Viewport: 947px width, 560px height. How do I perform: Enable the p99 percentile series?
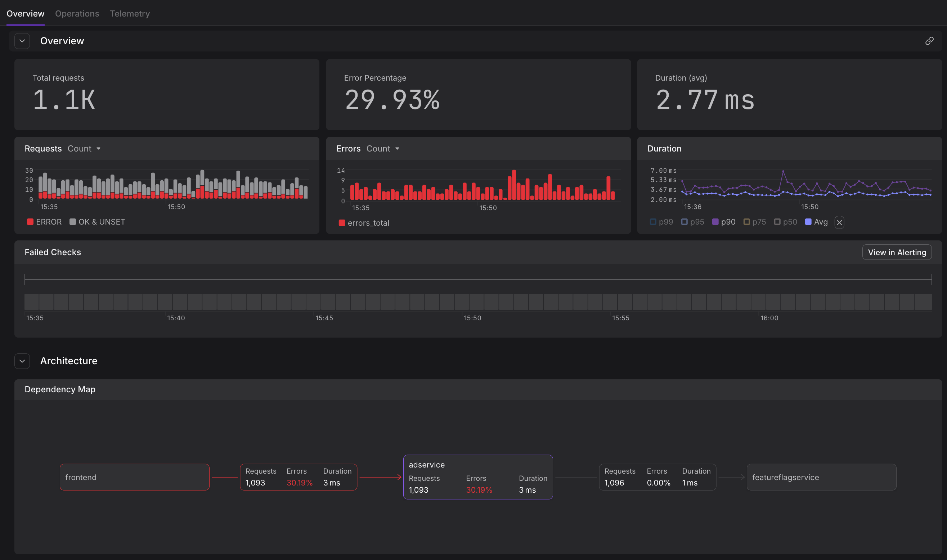coord(661,222)
